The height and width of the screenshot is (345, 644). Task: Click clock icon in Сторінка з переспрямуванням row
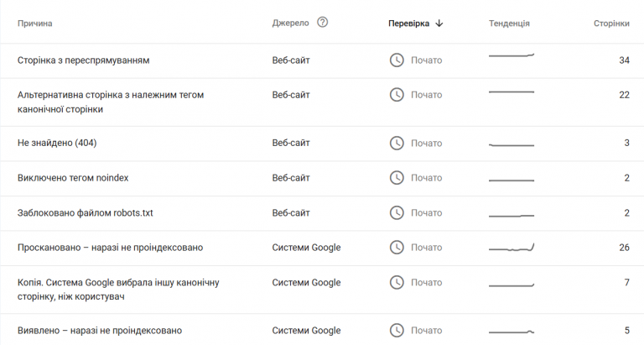[397, 60]
